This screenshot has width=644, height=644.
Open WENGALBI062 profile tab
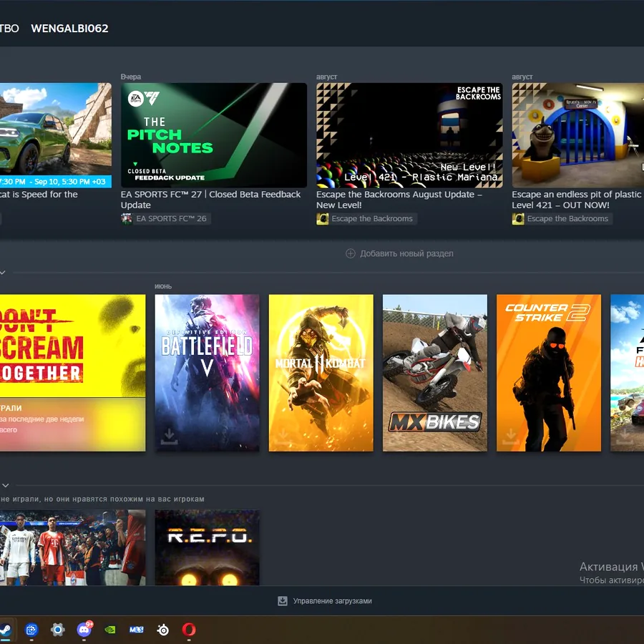point(70,29)
